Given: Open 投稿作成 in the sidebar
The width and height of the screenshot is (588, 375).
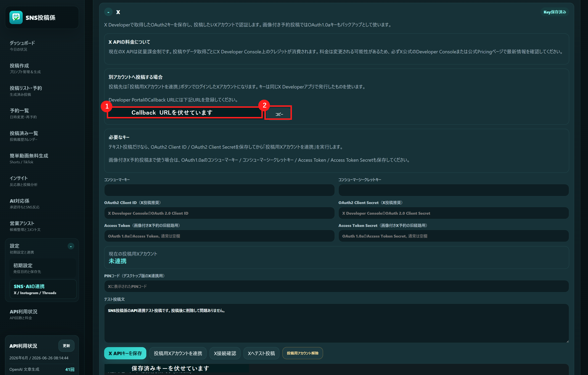Looking at the screenshot, I should (42, 68).
